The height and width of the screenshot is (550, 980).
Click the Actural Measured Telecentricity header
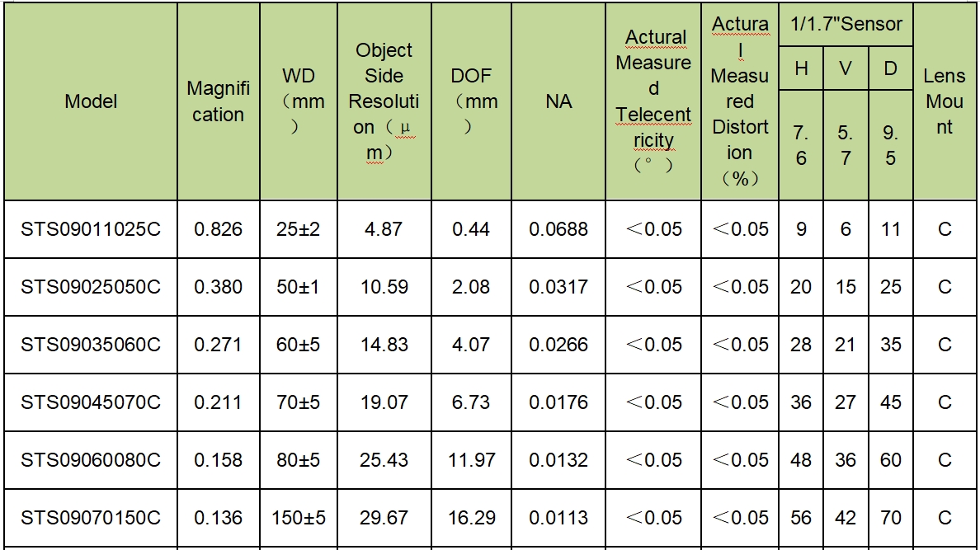point(653,101)
